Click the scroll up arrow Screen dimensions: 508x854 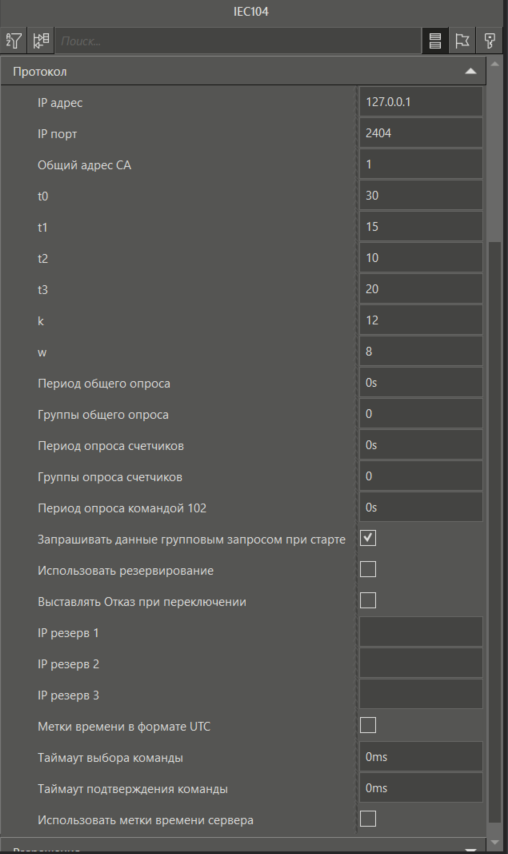tap(494, 65)
